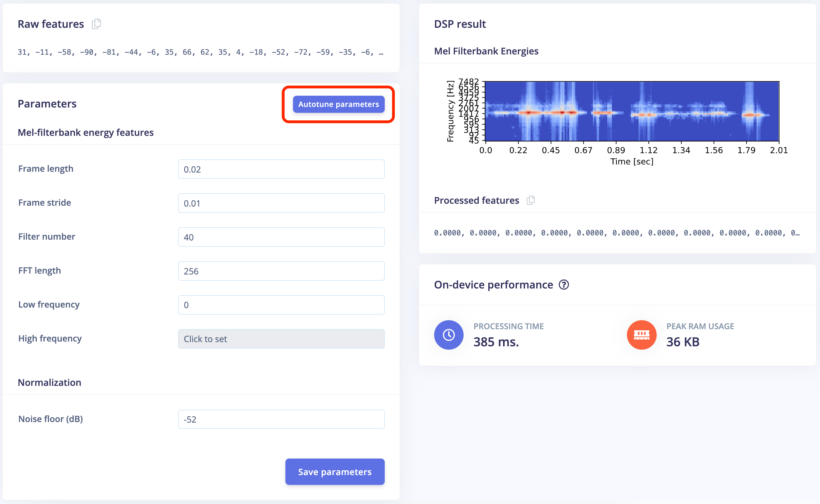Set High frequency via Click to set
The width and height of the screenshot is (820, 504).
[x=281, y=339]
